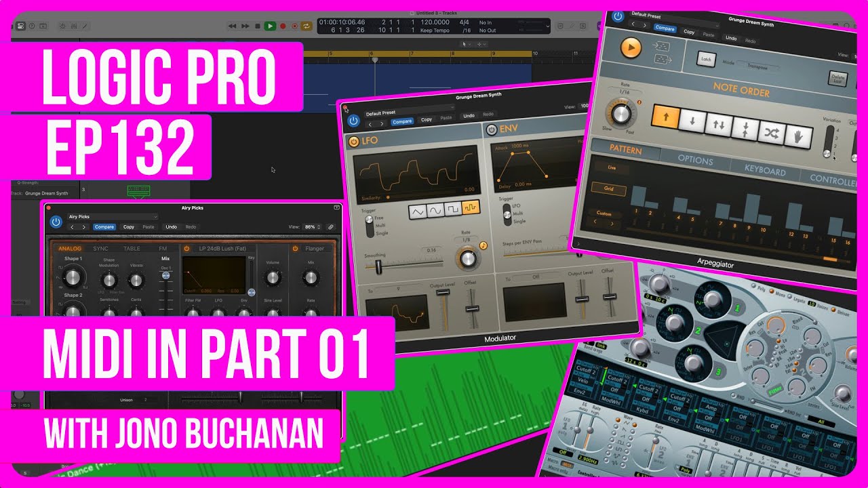
Task: Open the Toolbar icon in control bar
Action: tap(43, 26)
